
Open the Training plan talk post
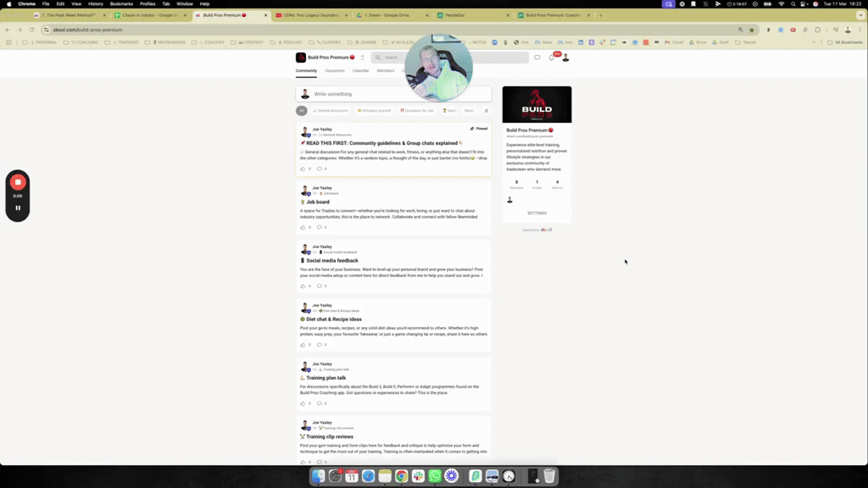(x=326, y=378)
